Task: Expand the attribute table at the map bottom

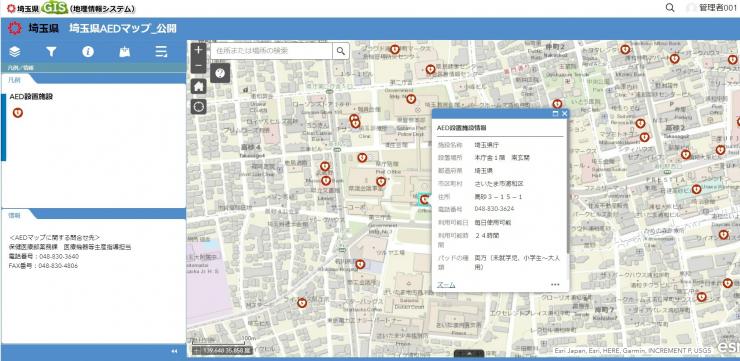Action: (x=469, y=353)
